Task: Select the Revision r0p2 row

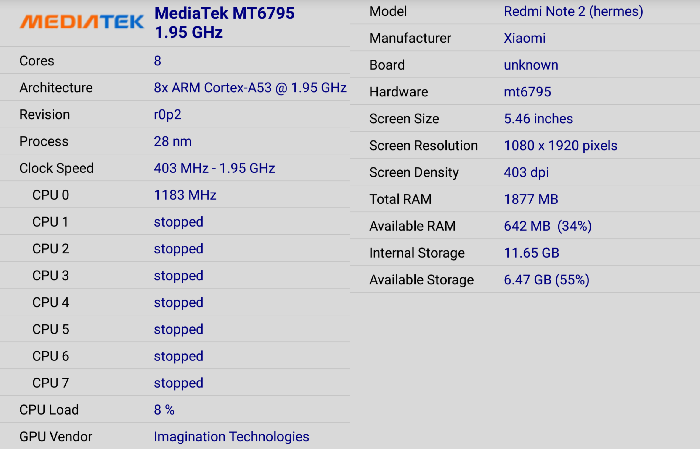Action: [175, 114]
